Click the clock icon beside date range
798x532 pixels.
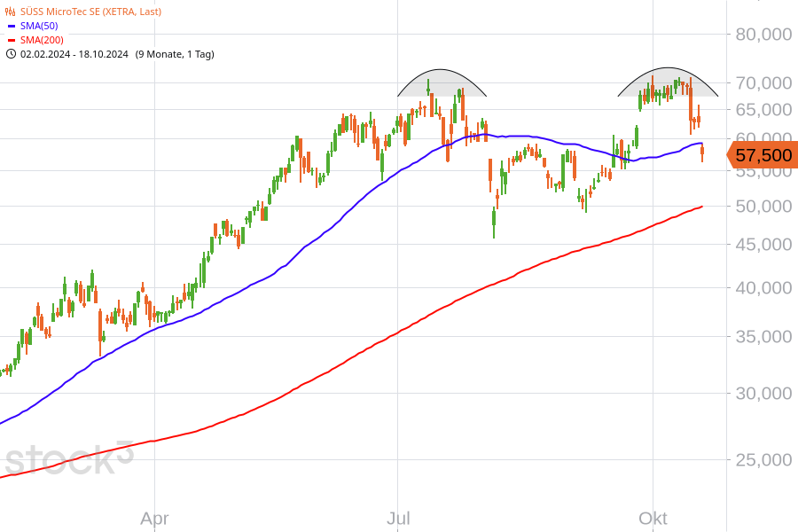click(x=10, y=54)
